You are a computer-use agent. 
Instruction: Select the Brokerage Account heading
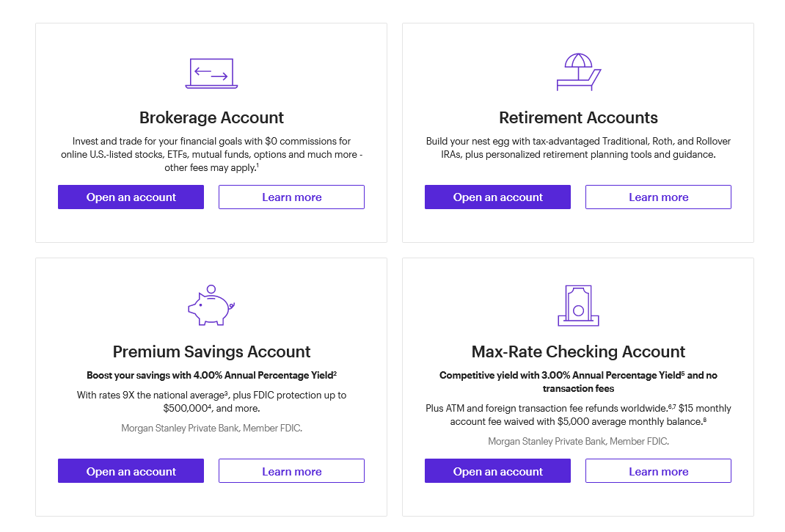pos(211,117)
